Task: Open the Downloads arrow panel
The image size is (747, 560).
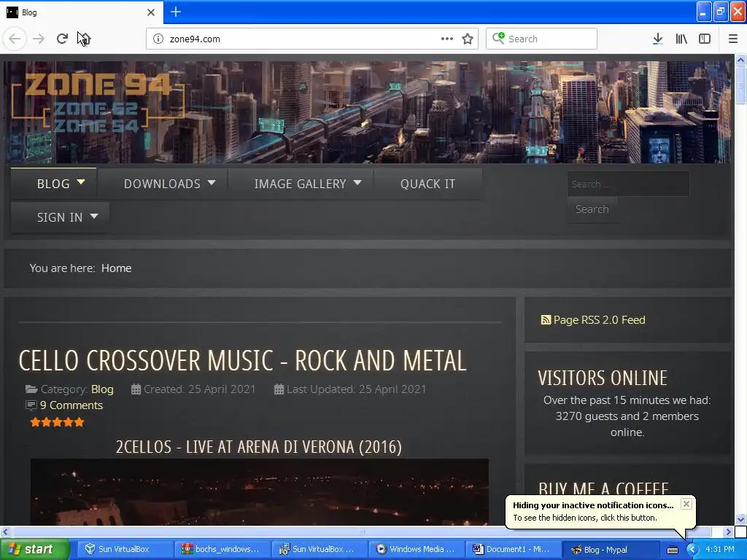Action: coord(657,39)
